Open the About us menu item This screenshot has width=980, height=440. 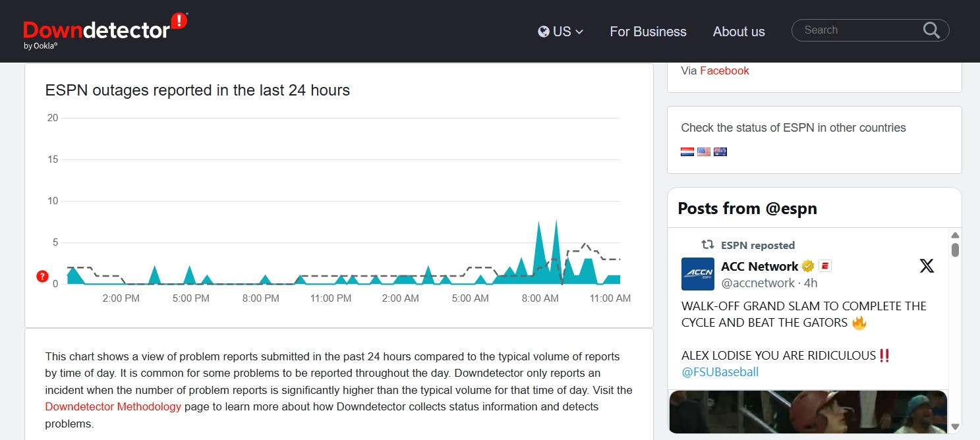tap(739, 32)
